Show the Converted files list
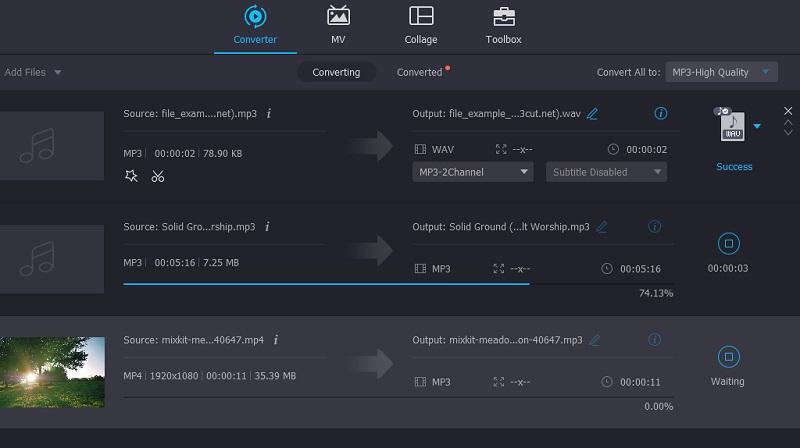This screenshot has width=800, height=448. (420, 72)
